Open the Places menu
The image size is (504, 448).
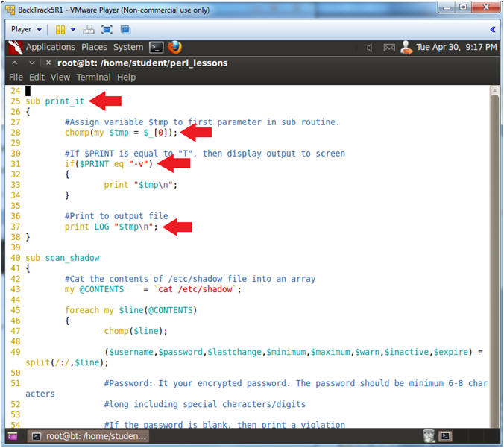click(x=94, y=47)
